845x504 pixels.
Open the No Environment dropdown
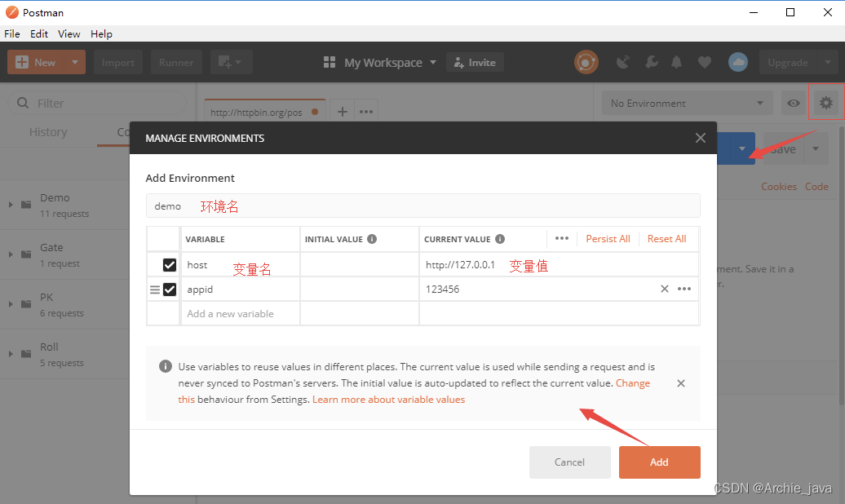[687, 103]
